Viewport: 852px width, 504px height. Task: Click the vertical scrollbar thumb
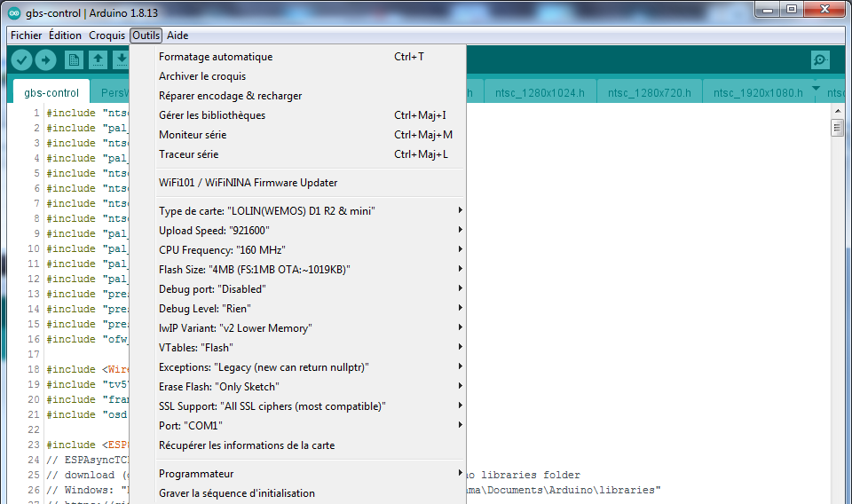pos(837,128)
